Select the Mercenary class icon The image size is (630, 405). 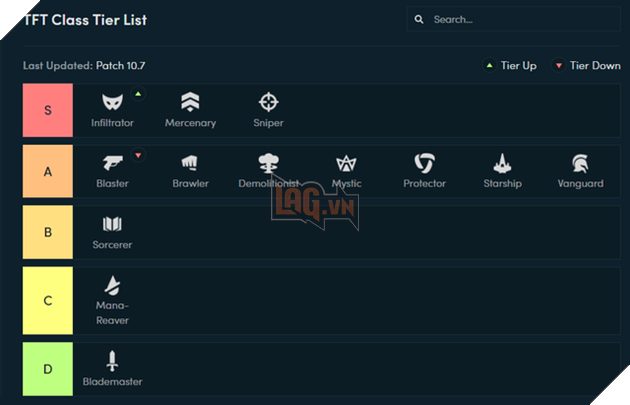click(x=190, y=102)
